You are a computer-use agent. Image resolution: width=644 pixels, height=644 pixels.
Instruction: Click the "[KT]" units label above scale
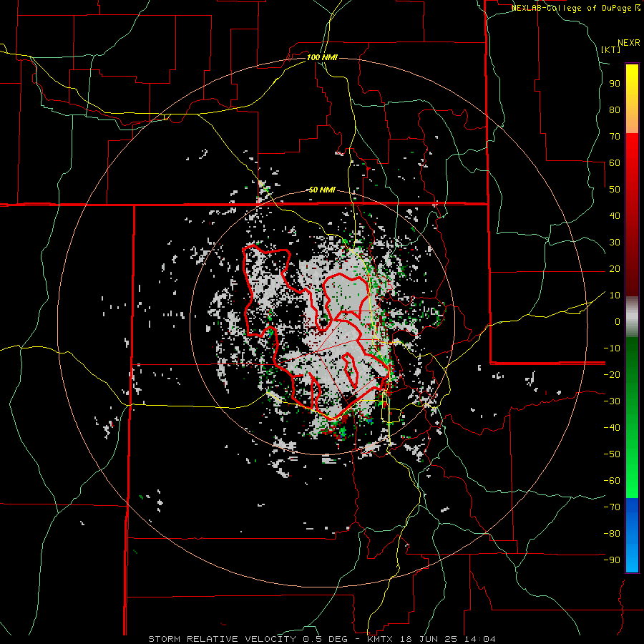[611, 49]
